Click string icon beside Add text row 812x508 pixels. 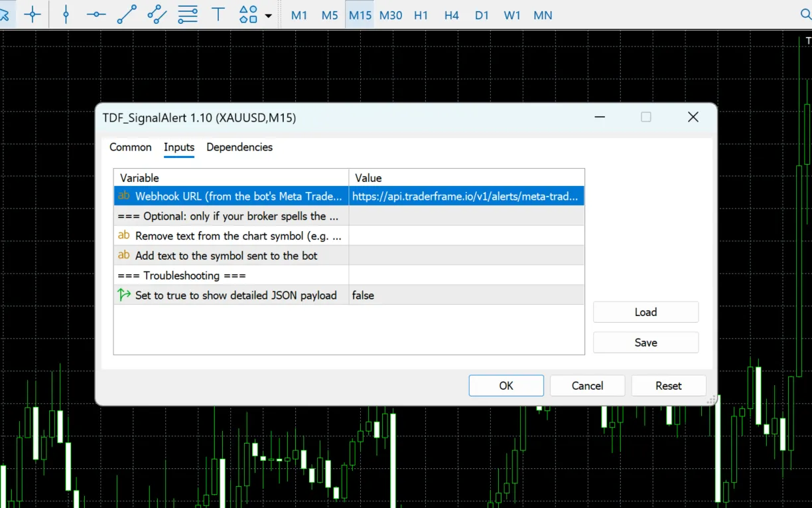point(124,255)
